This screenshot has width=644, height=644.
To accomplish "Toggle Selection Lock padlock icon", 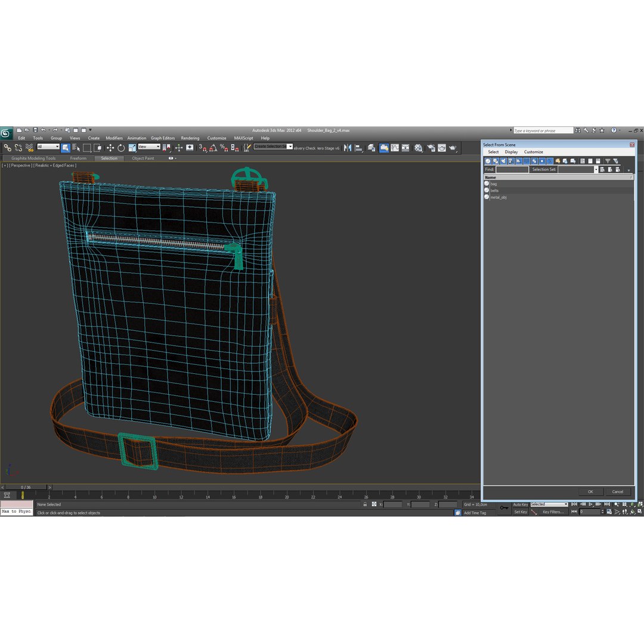I will pyautogui.click(x=365, y=504).
